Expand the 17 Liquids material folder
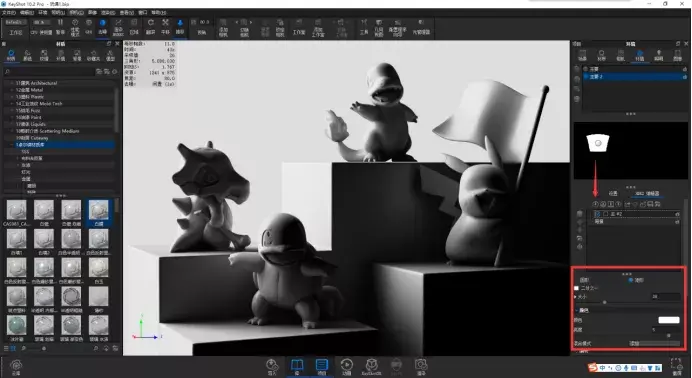692x378 pixels. tap(12, 124)
